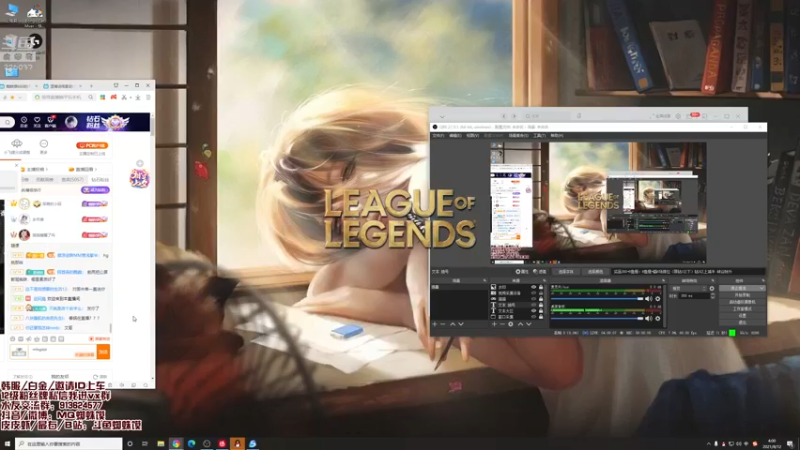Pop out the OBS sources dock icon
Screen dimensions: 800x450
tap(544, 281)
